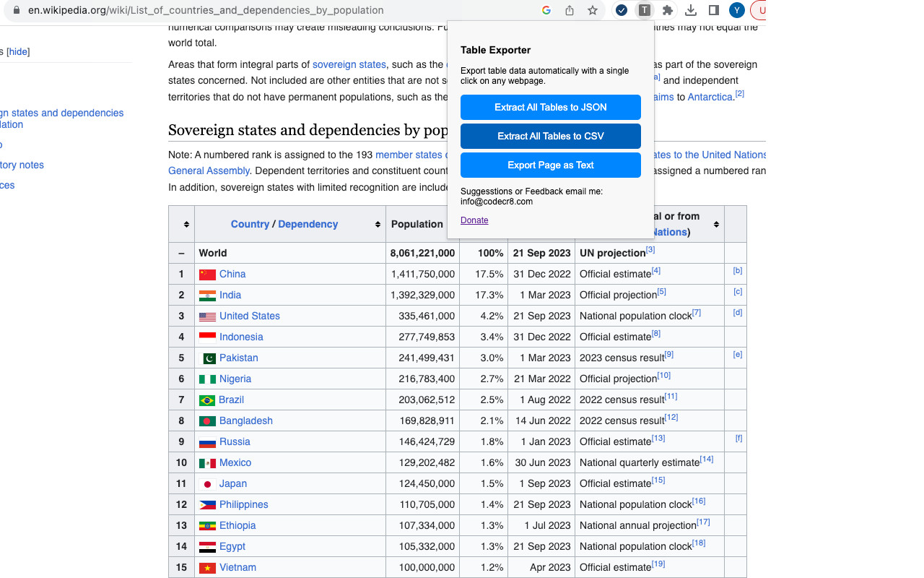Click the Pakistan flag icon
Viewport: 924px width, 578px height.
pyautogui.click(x=207, y=358)
